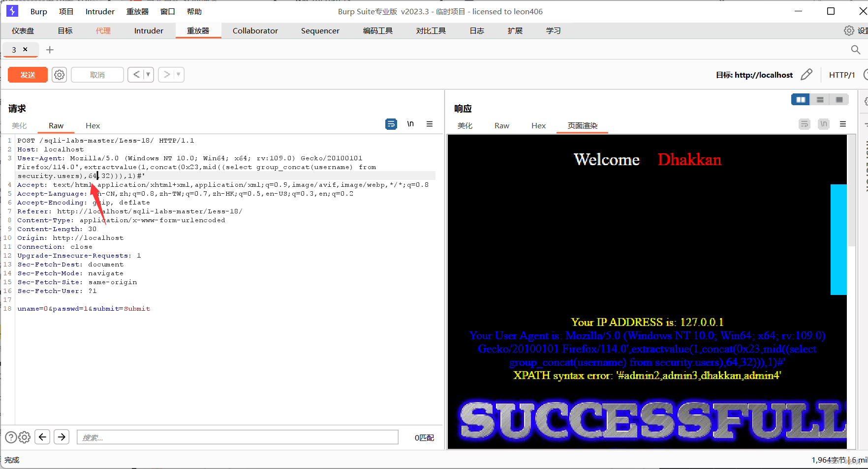Edit the target with the pencil icon
Screen dimensions: 868x469
(x=806, y=75)
